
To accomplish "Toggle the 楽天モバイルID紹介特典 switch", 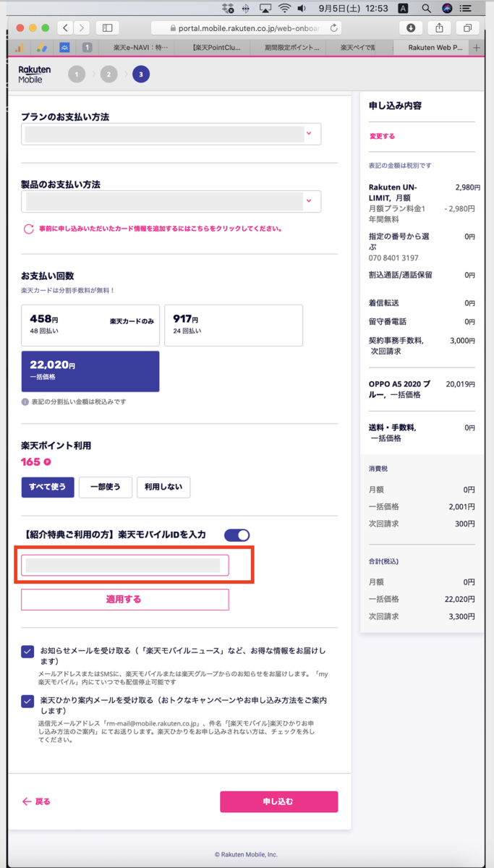I will click(237, 535).
